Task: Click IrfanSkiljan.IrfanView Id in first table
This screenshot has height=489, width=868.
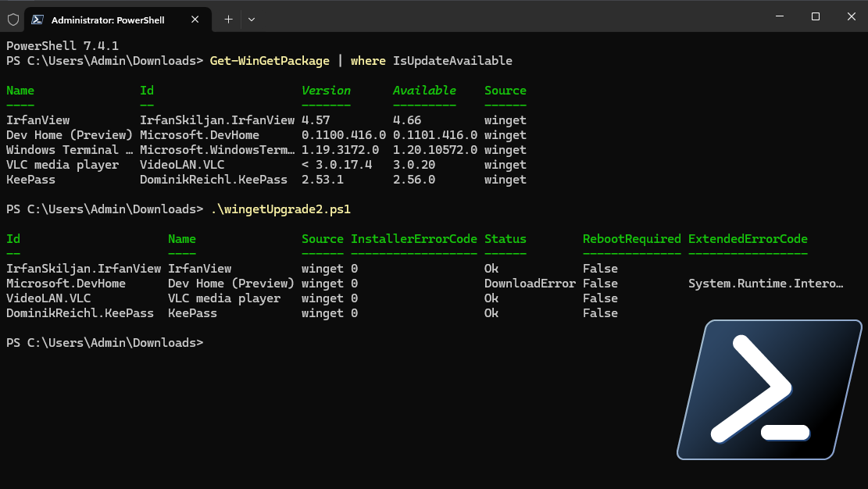Action: coord(217,120)
